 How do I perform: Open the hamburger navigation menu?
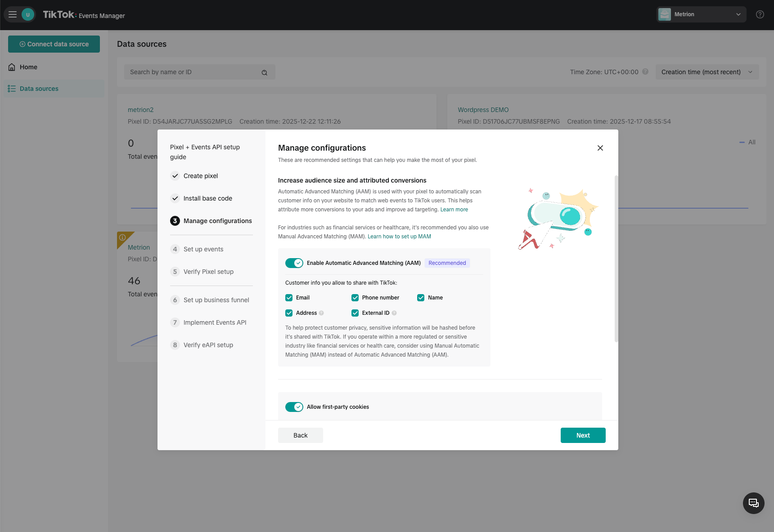point(13,14)
